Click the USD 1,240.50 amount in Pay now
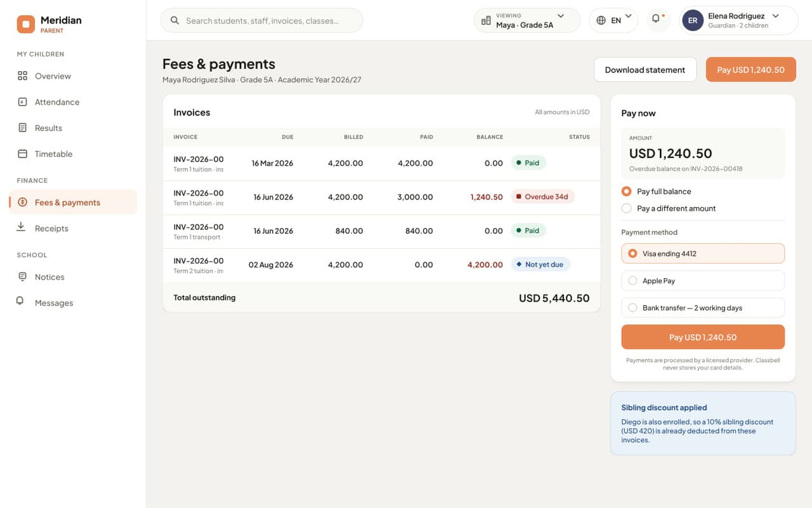 coord(671,153)
